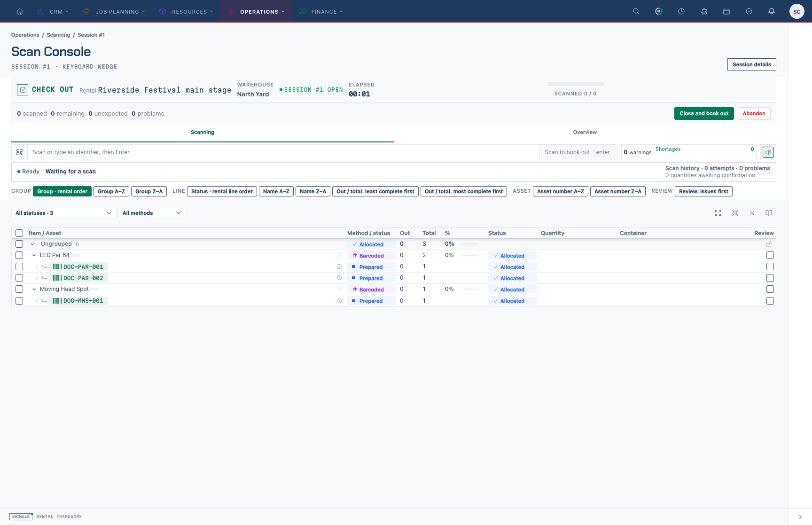Click the QR scan icon beside the scan field
This screenshot has height=525, width=812.
point(20,152)
